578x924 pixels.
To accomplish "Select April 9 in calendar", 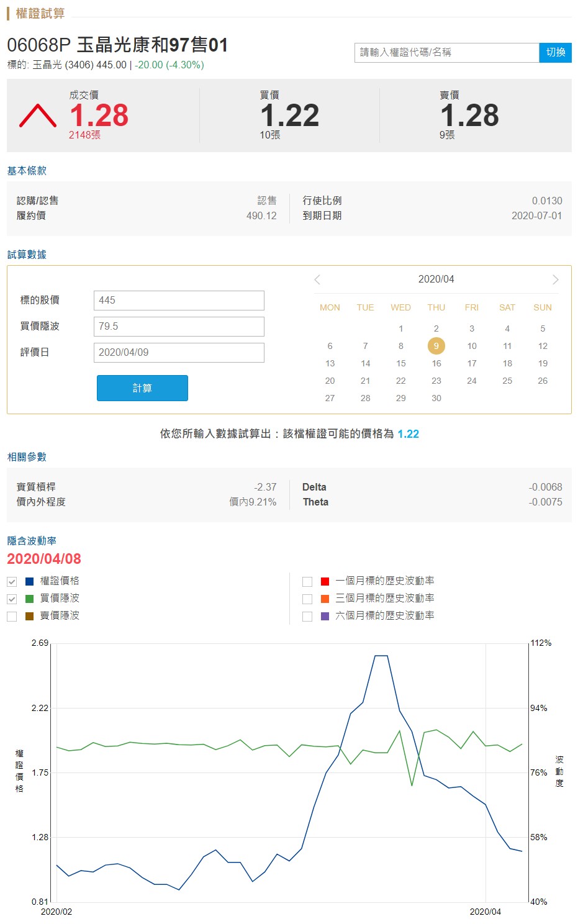I will 436,346.
